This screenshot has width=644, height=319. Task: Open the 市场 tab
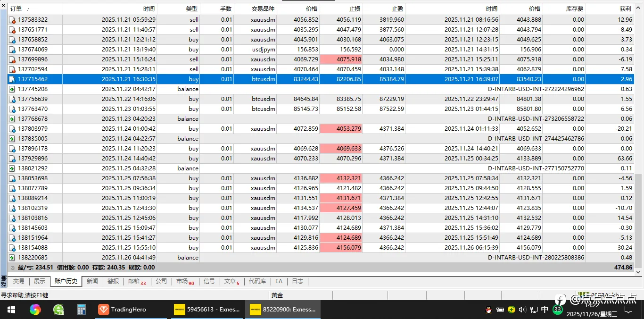185,282
